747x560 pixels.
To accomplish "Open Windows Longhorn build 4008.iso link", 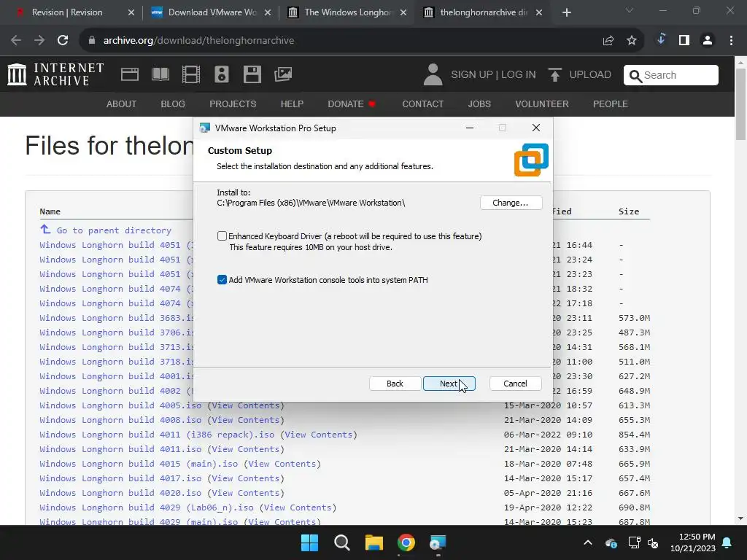I will (120, 420).
